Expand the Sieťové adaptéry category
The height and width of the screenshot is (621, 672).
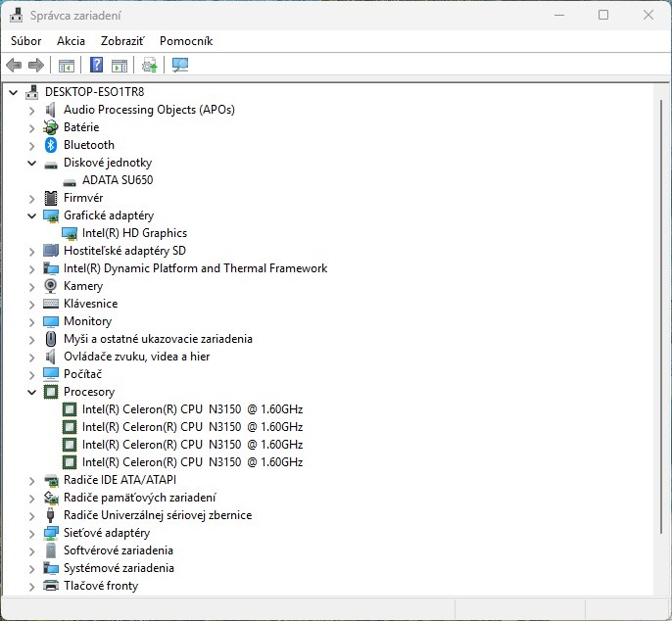pyautogui.click(x=31, y=533)
